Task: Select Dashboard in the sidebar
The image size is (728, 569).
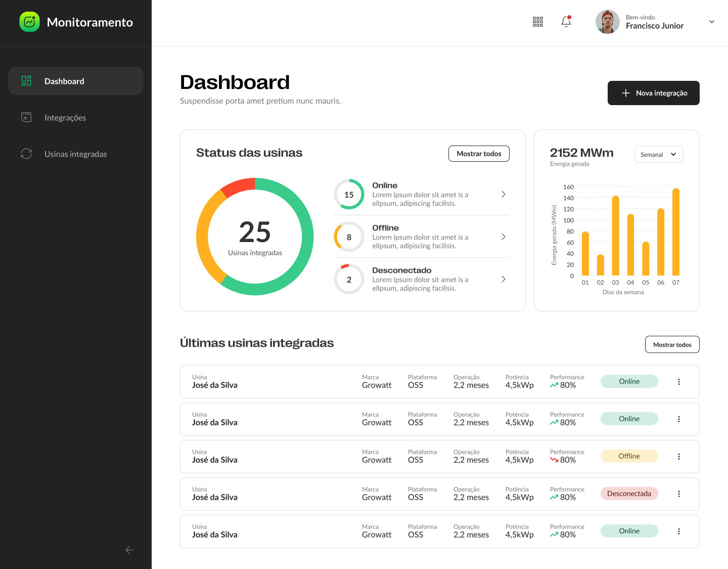Action: point(76,81)
